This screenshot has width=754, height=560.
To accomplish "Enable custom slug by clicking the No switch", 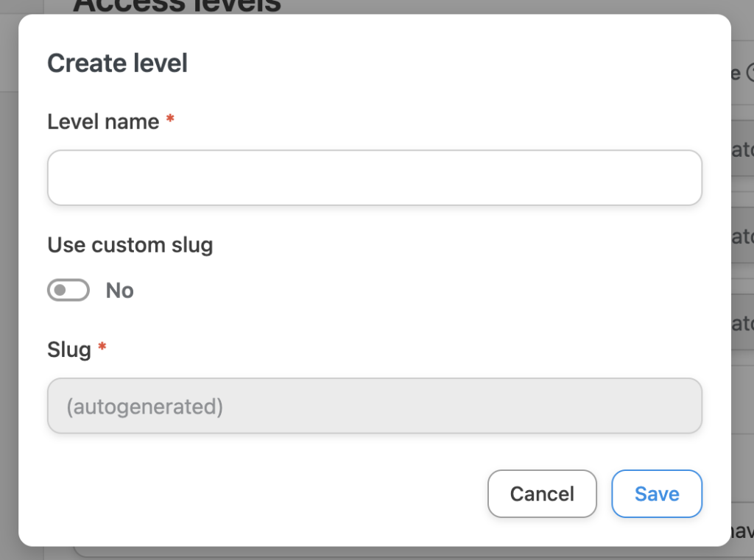I will [x=68, y=290].
